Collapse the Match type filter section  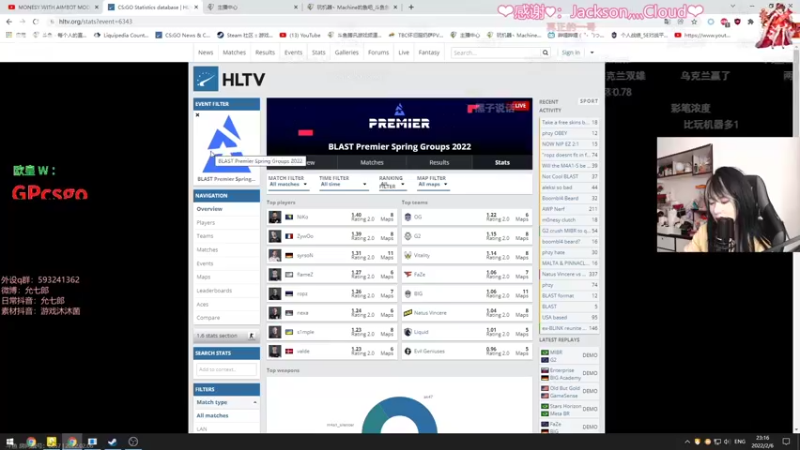pos(255,403)
